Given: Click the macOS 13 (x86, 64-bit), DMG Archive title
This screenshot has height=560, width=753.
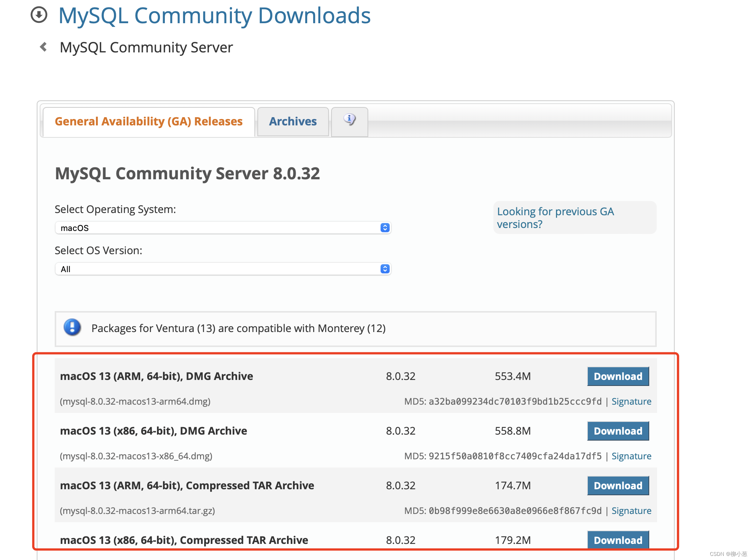Looking at the screenshot, I should coord(154,431).
